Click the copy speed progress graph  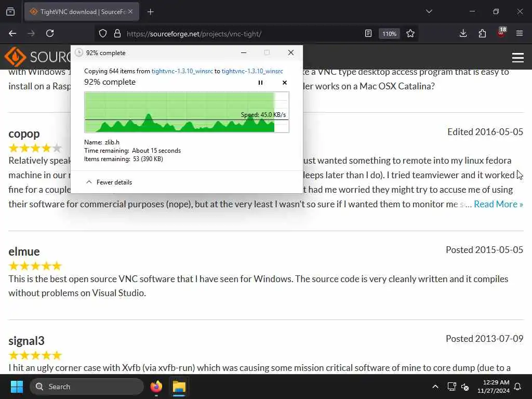click(x=187, y=112)
